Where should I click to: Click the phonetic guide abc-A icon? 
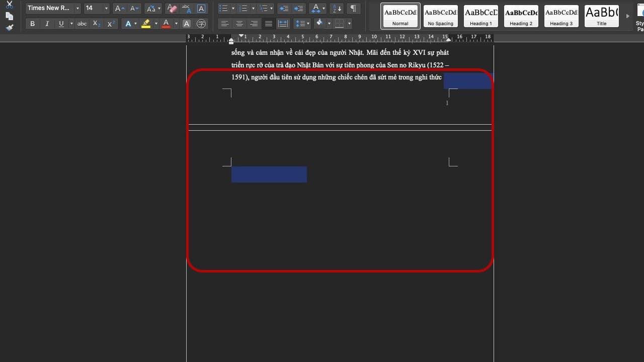pos(186,9)
